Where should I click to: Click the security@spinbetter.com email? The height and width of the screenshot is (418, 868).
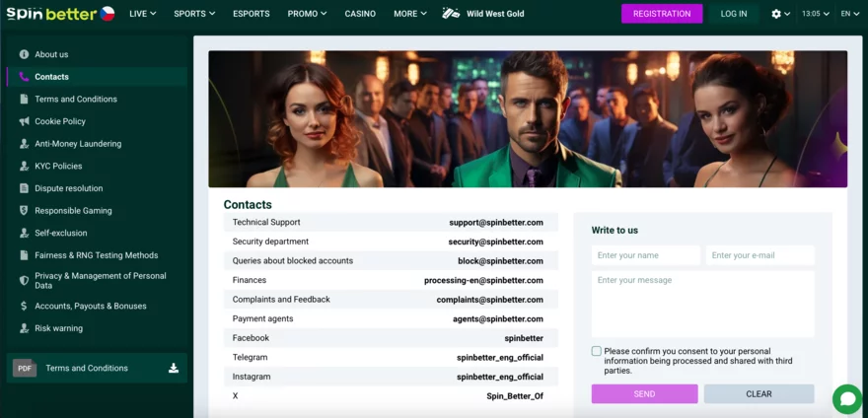pyautogui.click(x=495, y=242)
